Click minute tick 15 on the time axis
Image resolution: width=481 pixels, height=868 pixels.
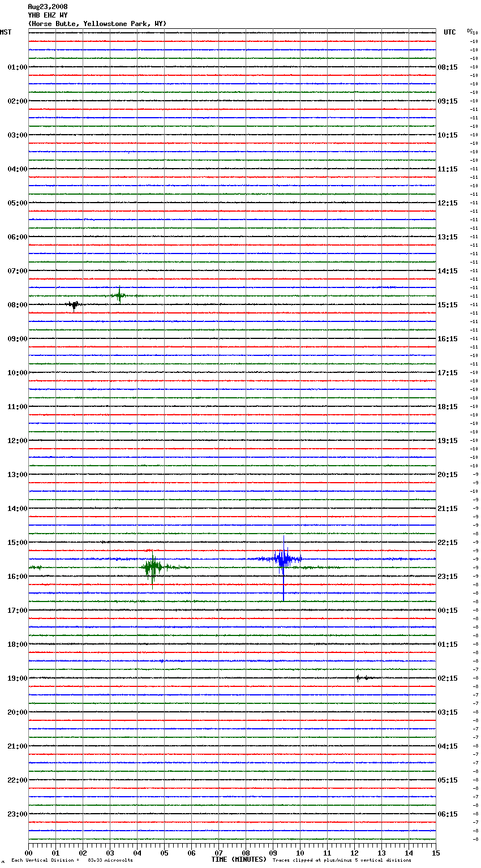tap(436, 853)
